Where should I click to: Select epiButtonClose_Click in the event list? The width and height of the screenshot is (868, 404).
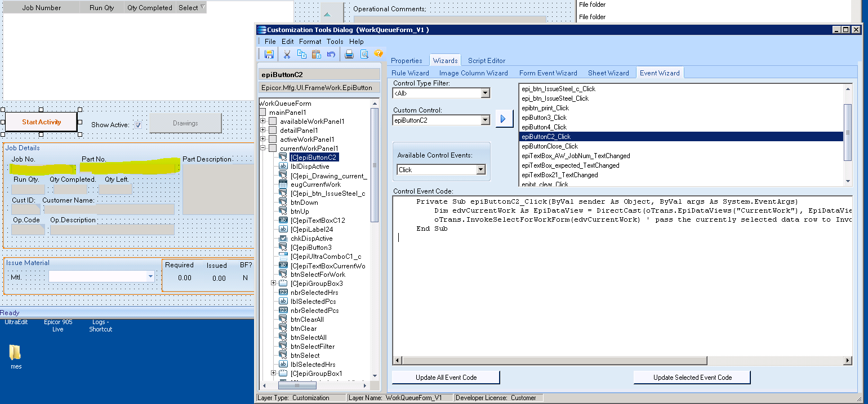coord(550,146)
